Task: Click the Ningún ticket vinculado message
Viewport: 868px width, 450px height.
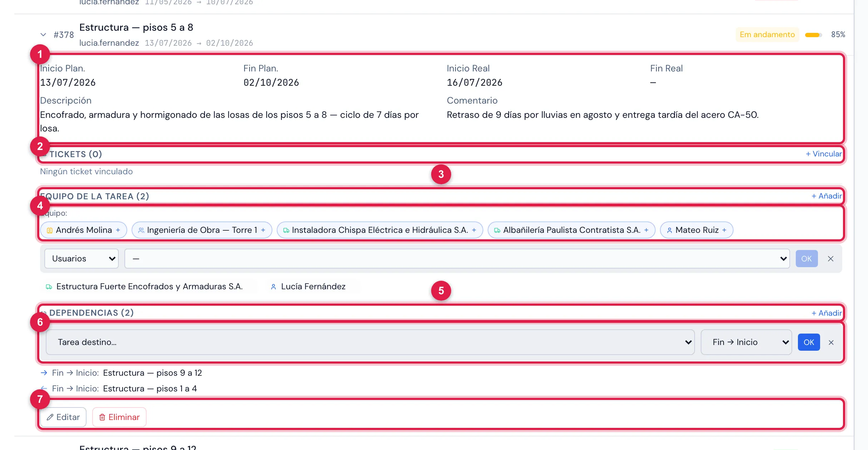Action: coord(86,171)
